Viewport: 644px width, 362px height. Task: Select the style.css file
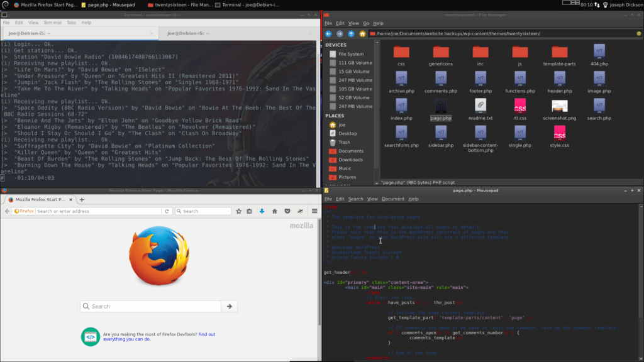559,136
